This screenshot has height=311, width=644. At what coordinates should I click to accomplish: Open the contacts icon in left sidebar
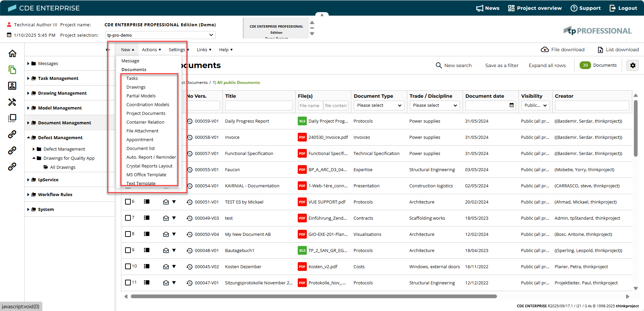pos(12,86)
